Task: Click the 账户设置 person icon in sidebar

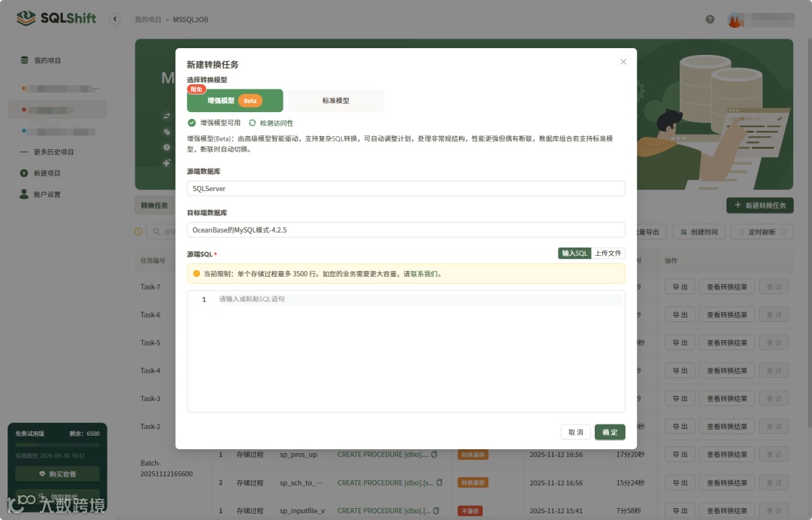Action: pyautogui.click(x=24, y=194)
